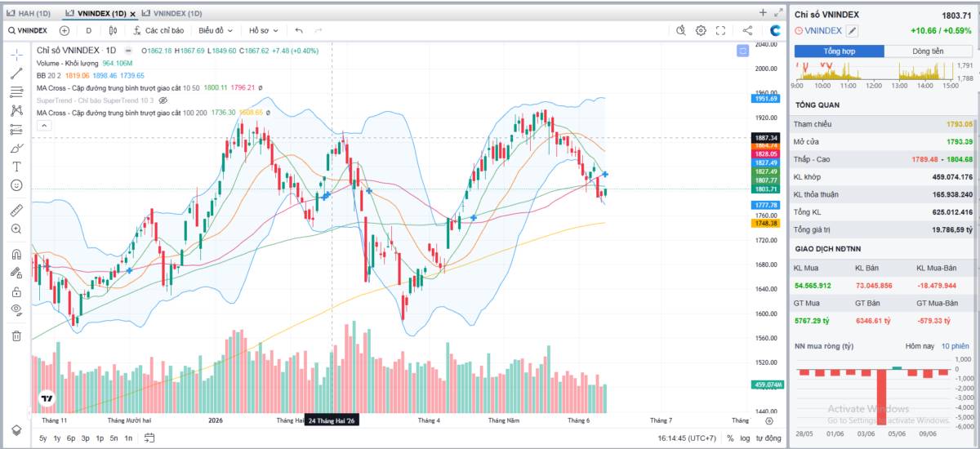Click the trash remove drawings icon
This screenshot has width=980, height=449.
16,336
